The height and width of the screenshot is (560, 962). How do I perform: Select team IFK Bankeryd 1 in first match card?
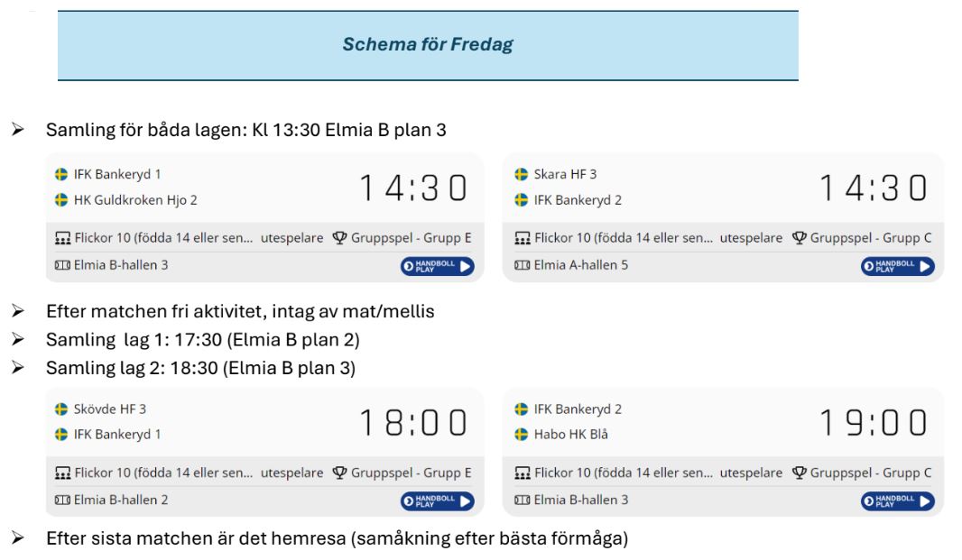[117, 174]
